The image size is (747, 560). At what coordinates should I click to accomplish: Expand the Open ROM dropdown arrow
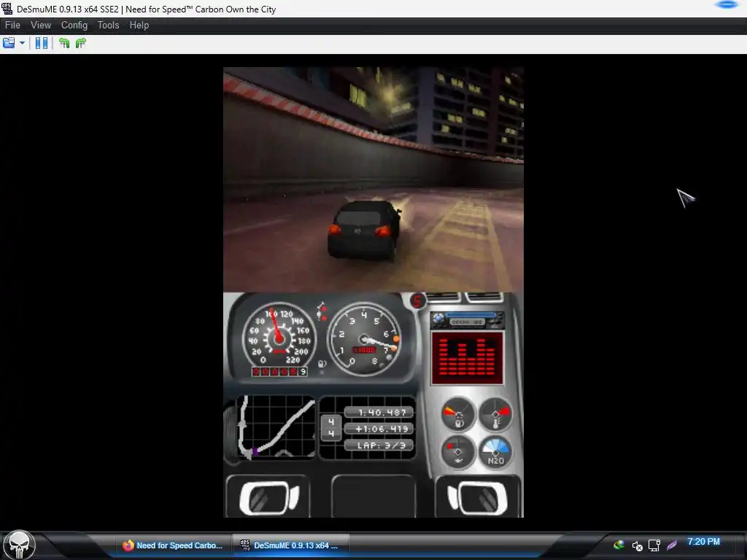coord(22,43)
